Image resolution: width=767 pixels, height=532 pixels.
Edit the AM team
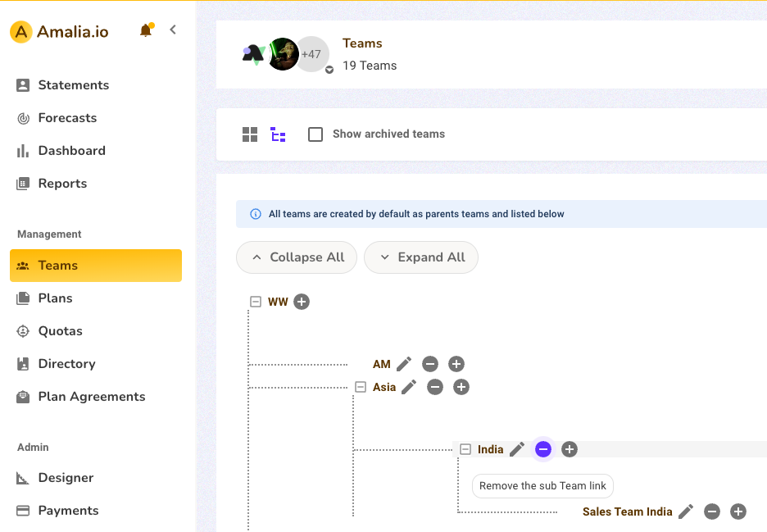404,364
